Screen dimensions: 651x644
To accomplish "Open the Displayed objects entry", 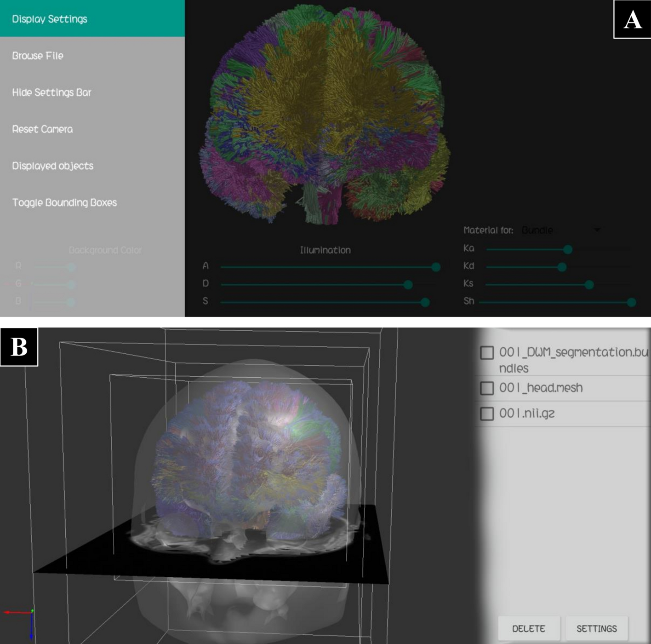I will click(92, 166).
